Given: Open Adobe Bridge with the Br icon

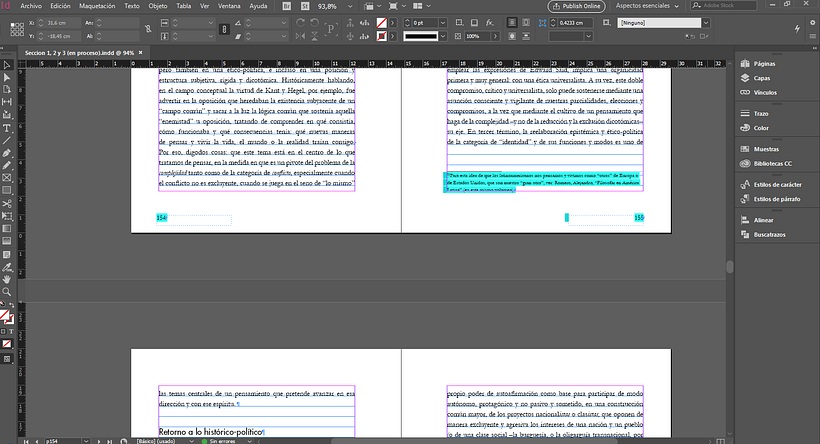Looking at the screenshot, I should click(x=287, y=6).
